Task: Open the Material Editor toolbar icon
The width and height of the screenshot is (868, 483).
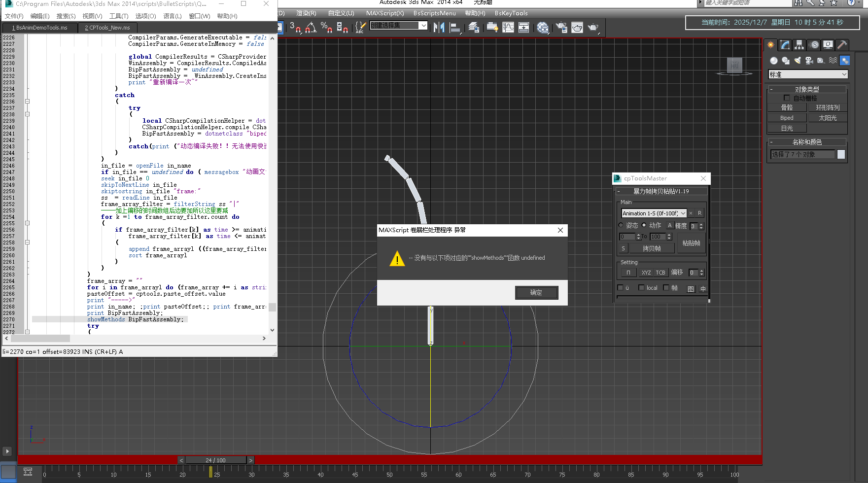Action: coord(543,28)
